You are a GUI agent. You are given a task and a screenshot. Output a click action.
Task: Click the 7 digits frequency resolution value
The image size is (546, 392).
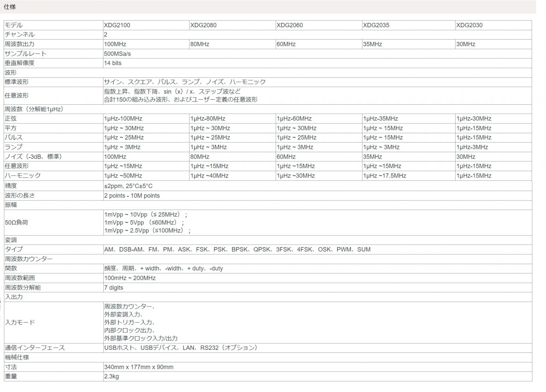(114, 288)
